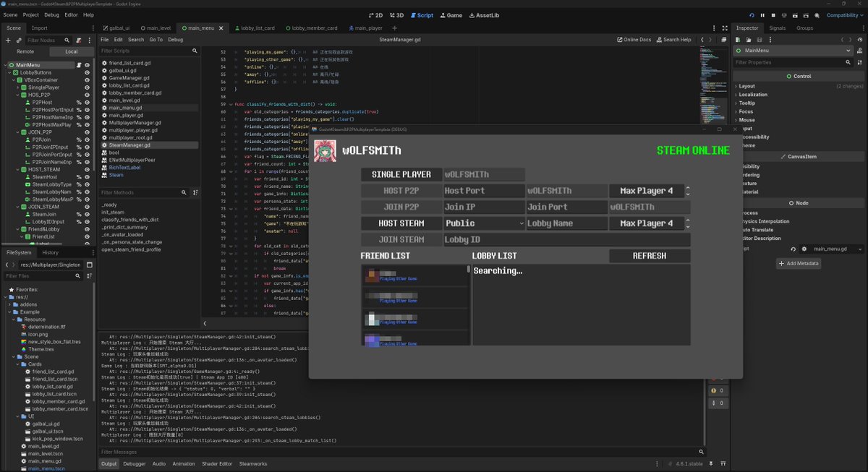Viewport: 868px width, 472px height.
Task: Switch to Remote scene tree
Action: click(x=25, y=52)
